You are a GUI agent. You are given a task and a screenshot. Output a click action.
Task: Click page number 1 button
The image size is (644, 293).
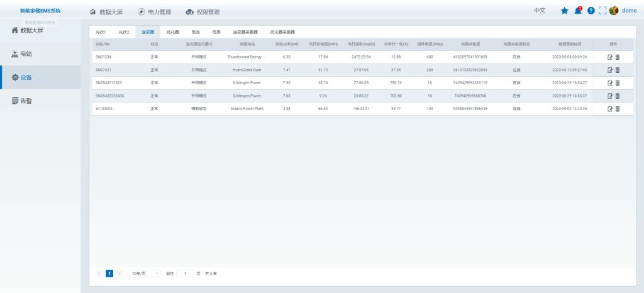point(109,274)
